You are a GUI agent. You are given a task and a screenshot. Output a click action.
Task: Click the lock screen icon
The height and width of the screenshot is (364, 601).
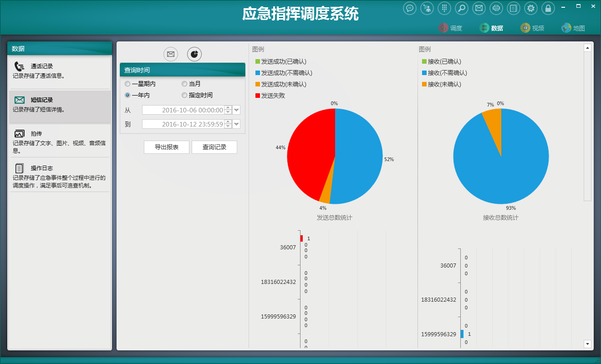pos(548,8)
